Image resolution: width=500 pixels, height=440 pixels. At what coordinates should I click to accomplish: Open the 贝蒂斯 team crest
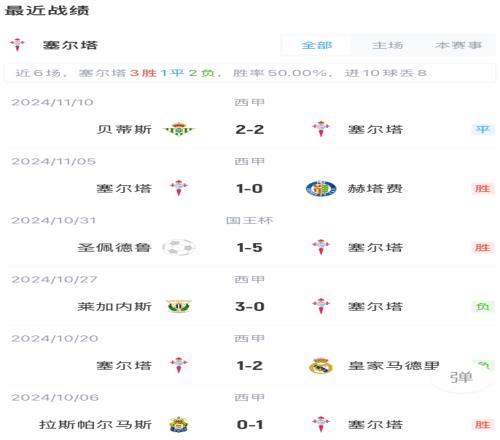179,129
